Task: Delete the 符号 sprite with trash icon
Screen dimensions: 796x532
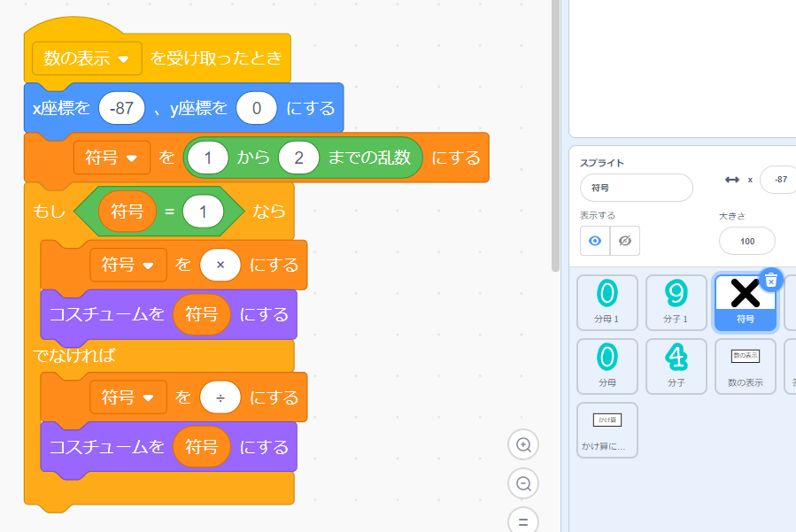Action: [770, 280]
